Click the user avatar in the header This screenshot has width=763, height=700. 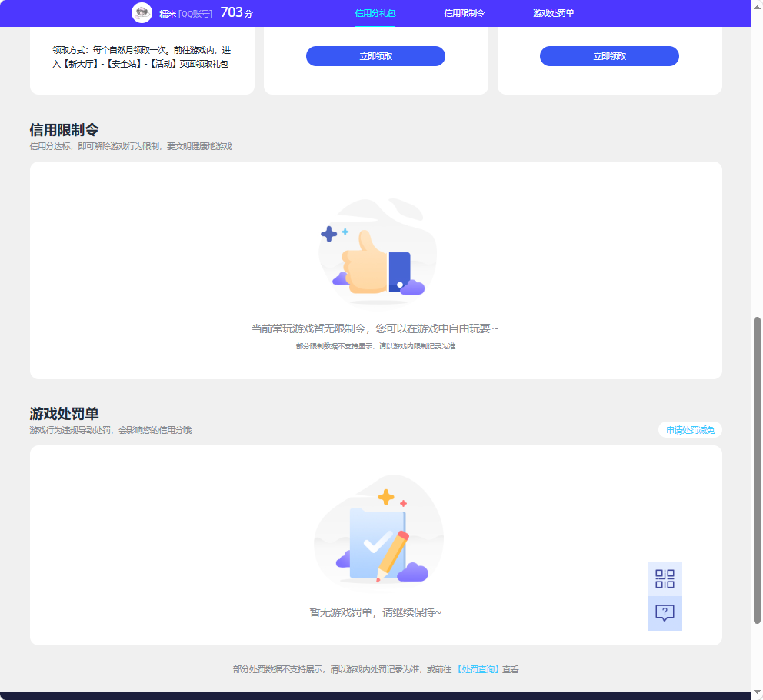[x=142, y=12]
